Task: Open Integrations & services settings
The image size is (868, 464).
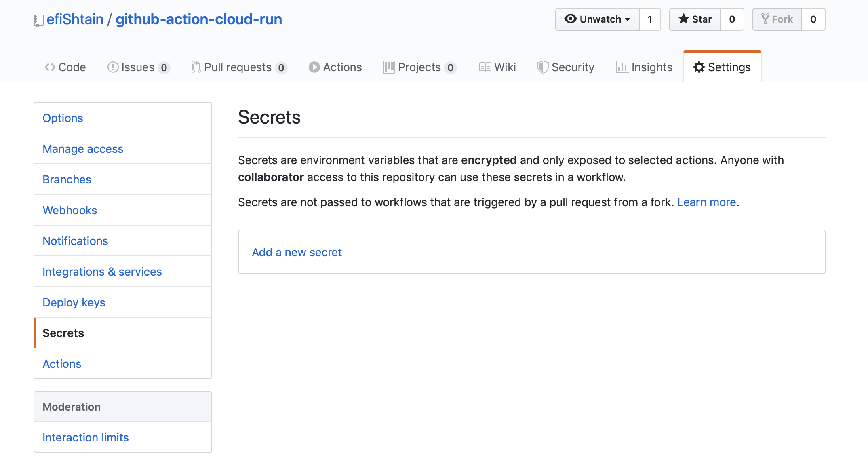Action: 123,272
